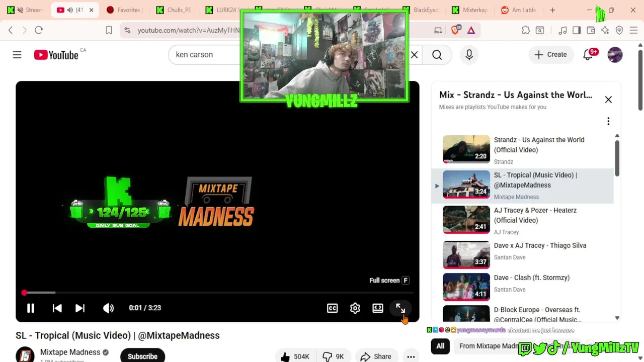644x362 pixels.
Task: Toggle theater mode button
Action: pyautogui.click(x=378, y=308)
